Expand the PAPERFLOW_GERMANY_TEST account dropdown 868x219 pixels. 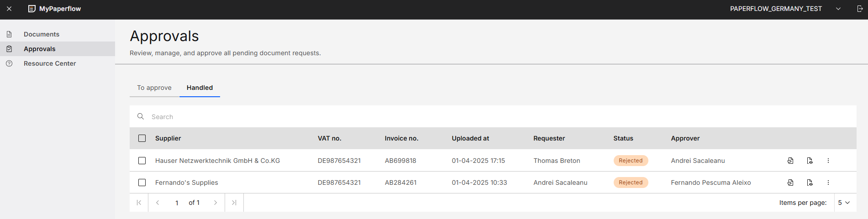838,9
